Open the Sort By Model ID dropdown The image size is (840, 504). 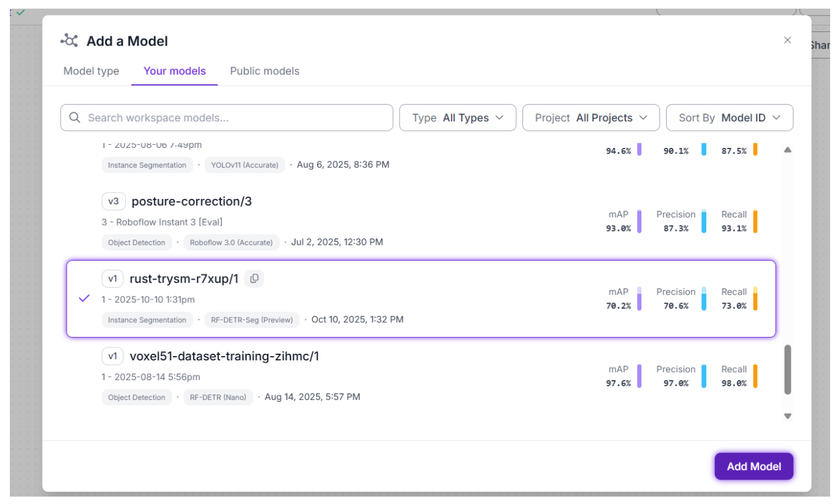pyautogui.click(x=729, y=118)
